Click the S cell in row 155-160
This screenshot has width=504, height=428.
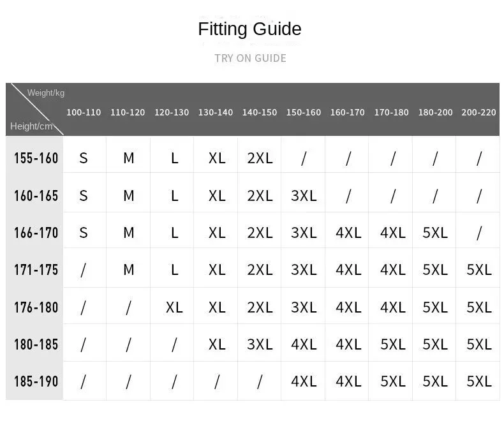(84, 158)
